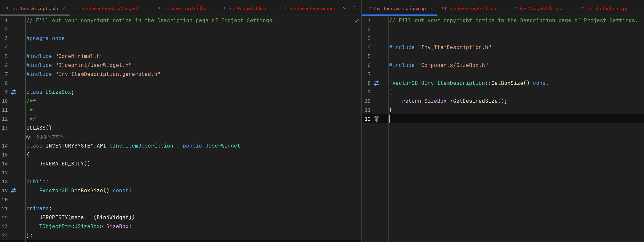The width and height of the screenshot is (644, 242).
Task: Click the switch header/source icon at line 9
Action: 13,92
